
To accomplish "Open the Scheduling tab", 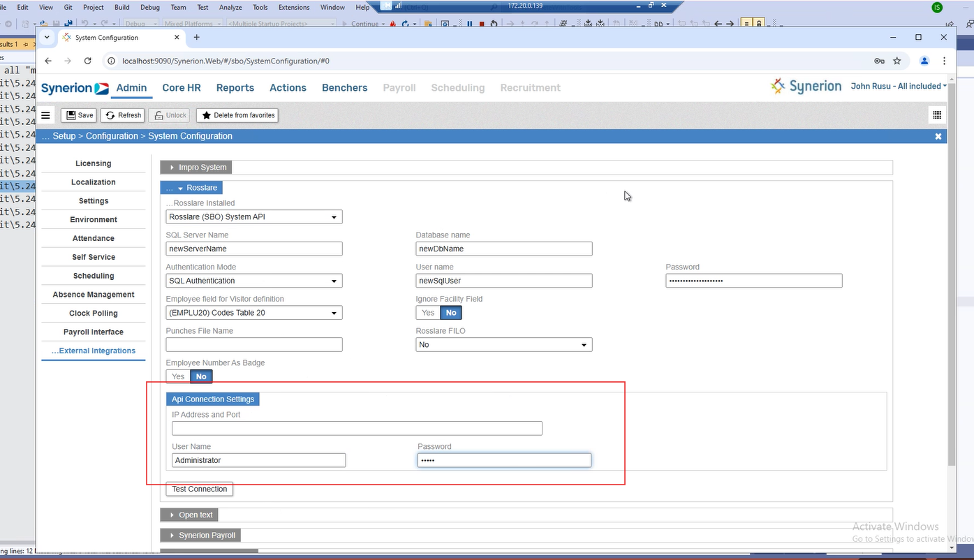I will click(x=458, y=88).
